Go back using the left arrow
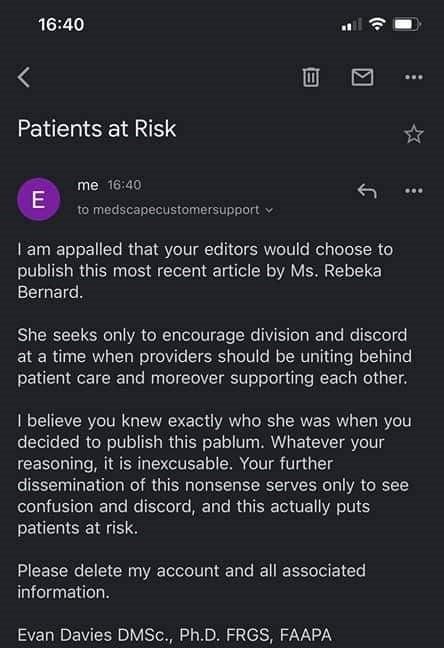 [24, 77]
